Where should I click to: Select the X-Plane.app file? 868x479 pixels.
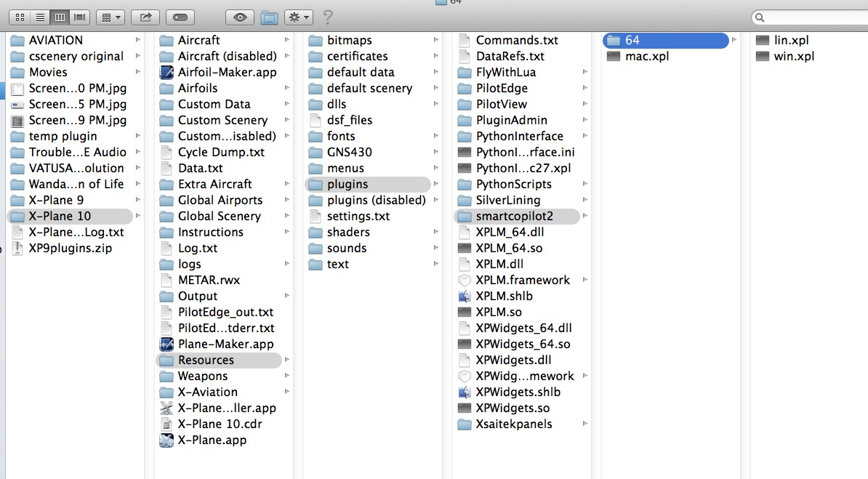coord(212,440)
